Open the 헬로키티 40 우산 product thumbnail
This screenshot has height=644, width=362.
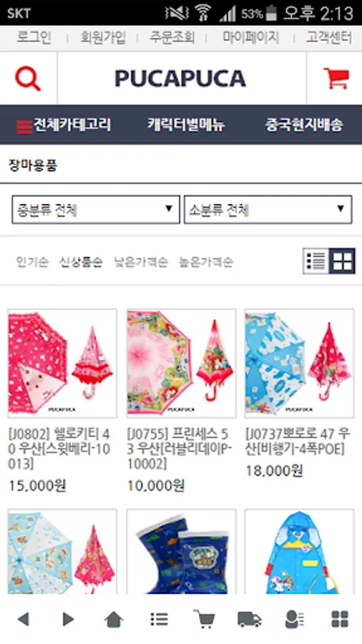(x=62, y=363)
